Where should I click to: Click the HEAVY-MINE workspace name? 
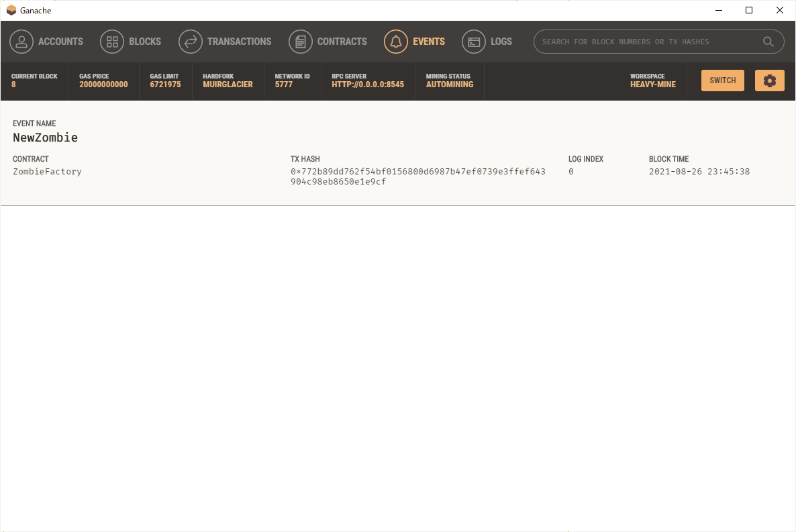click(653, 85)
